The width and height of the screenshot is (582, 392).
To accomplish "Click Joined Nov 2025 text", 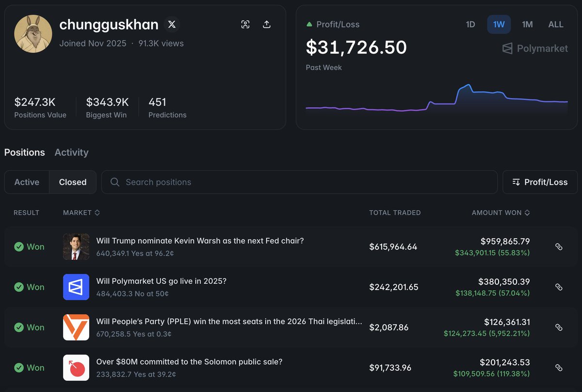I will 93,43.
